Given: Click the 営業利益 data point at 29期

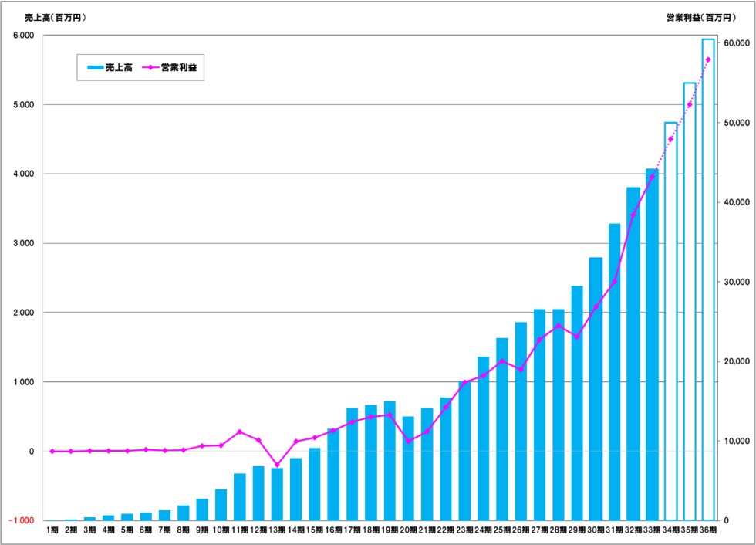Looking at the screenshot, I should click(x=576, y=337).
